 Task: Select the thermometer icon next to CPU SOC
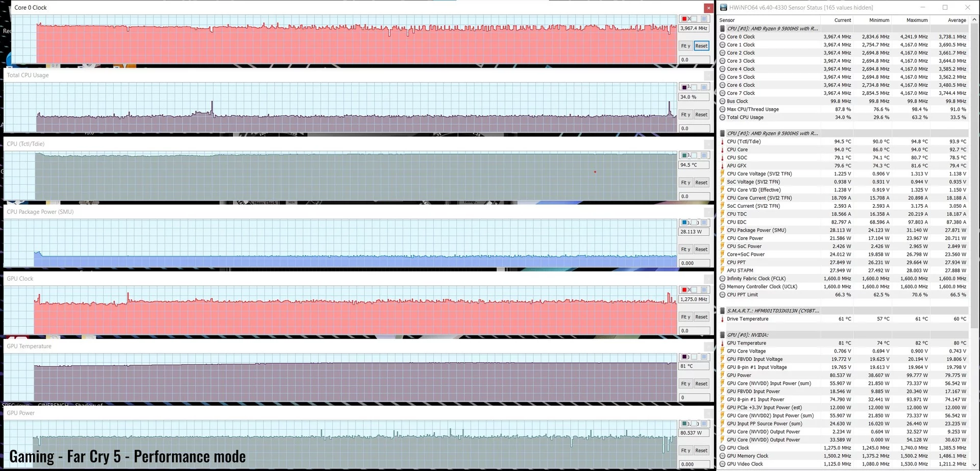[x=722, y=158]
